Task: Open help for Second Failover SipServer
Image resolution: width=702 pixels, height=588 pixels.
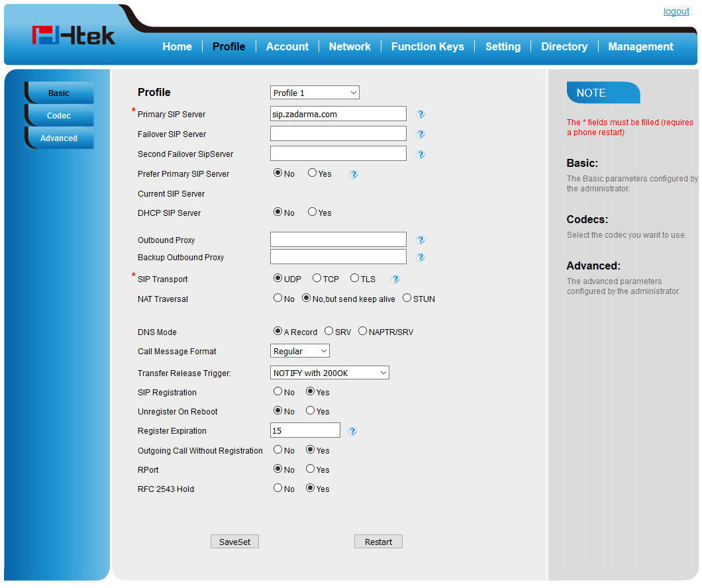Action: [421, 154]
